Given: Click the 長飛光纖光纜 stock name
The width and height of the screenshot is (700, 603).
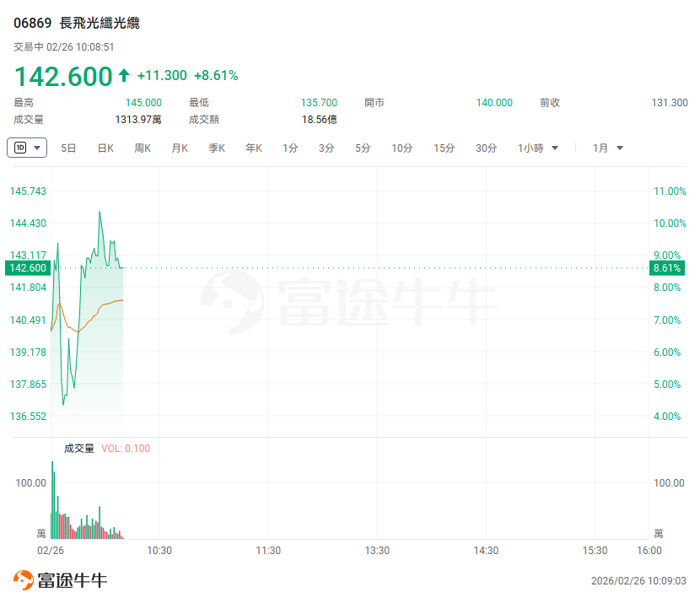Looking at the screenshot, I should 100,24.
